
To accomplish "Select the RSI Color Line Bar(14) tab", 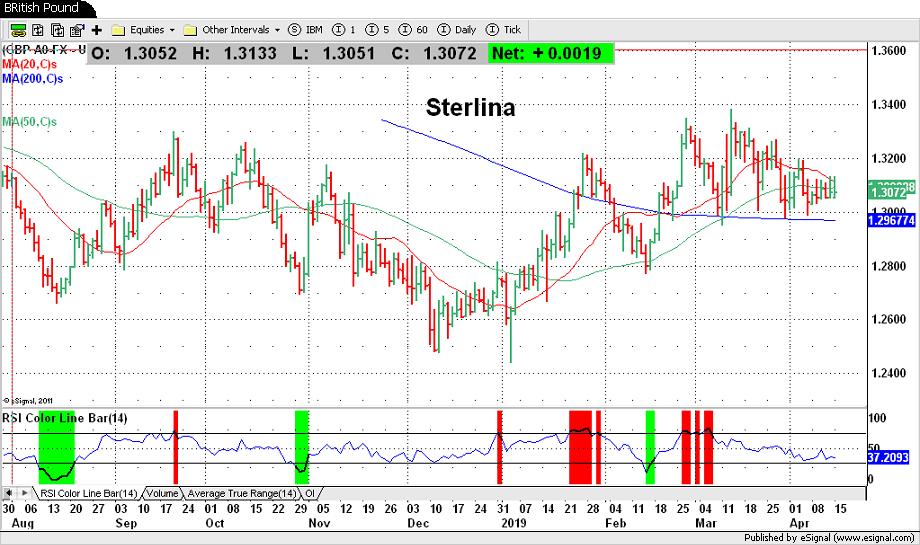I will [89, 493].
